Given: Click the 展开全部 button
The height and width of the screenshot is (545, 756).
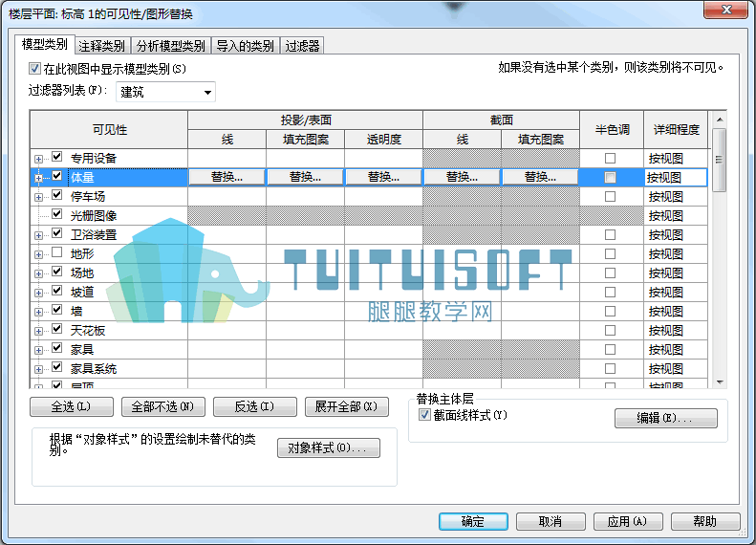Looking at the screenshot, I should pos(347,406).
